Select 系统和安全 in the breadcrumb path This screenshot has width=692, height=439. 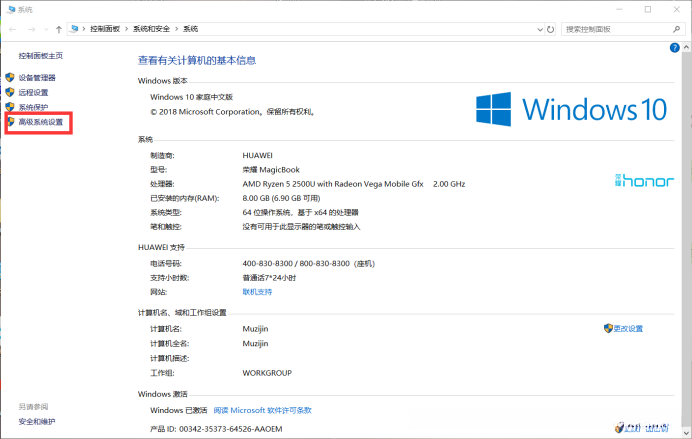151,29
